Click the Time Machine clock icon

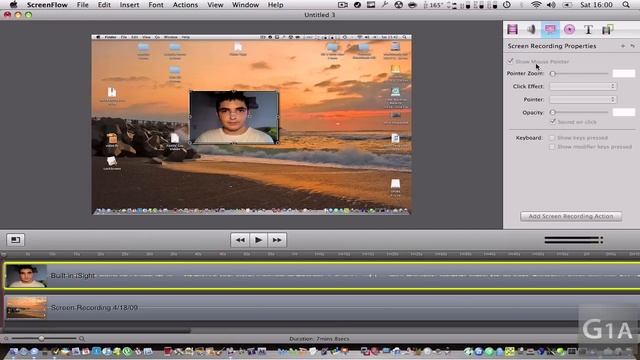tap(507, 5)
